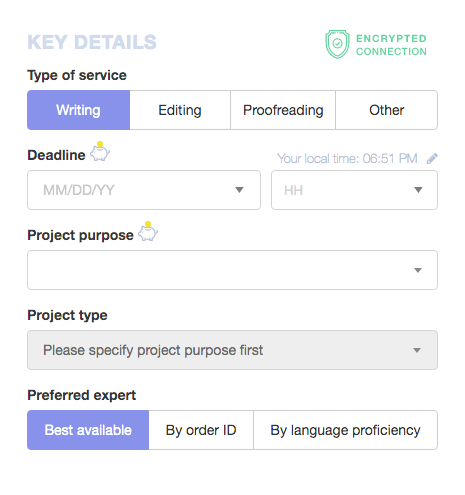Select the Writing service type
The image size is (465, 495).
point(78,110)
